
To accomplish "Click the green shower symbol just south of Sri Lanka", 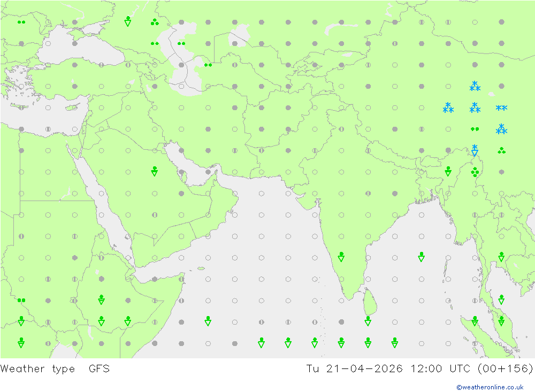I will [x=368, y=321].
